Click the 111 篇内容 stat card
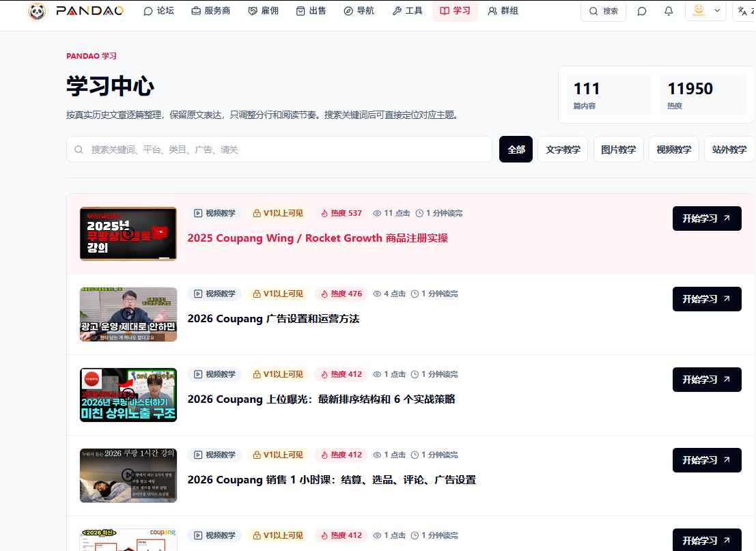Image resolution: width=756 pixels, height=551 pixels. [609, 94]
